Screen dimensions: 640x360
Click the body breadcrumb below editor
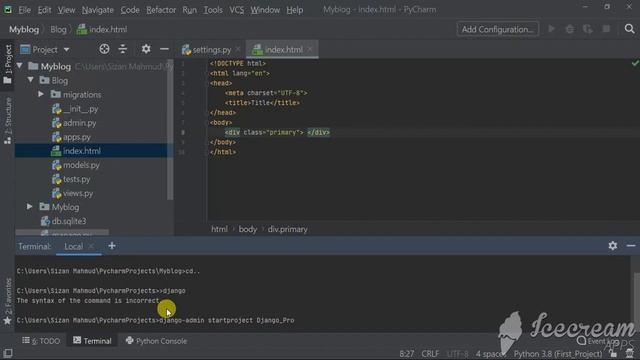(x=248, y=229)
